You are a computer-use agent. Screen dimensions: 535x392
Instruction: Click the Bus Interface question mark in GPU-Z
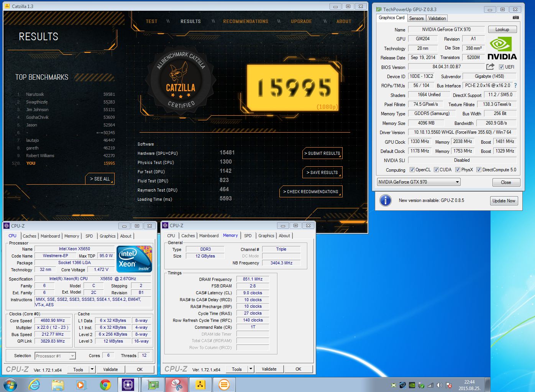tap(515, 85)
